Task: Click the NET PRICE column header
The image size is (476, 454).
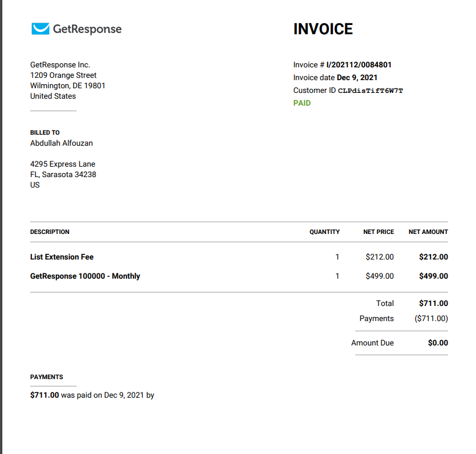Action: coord(378,232)
